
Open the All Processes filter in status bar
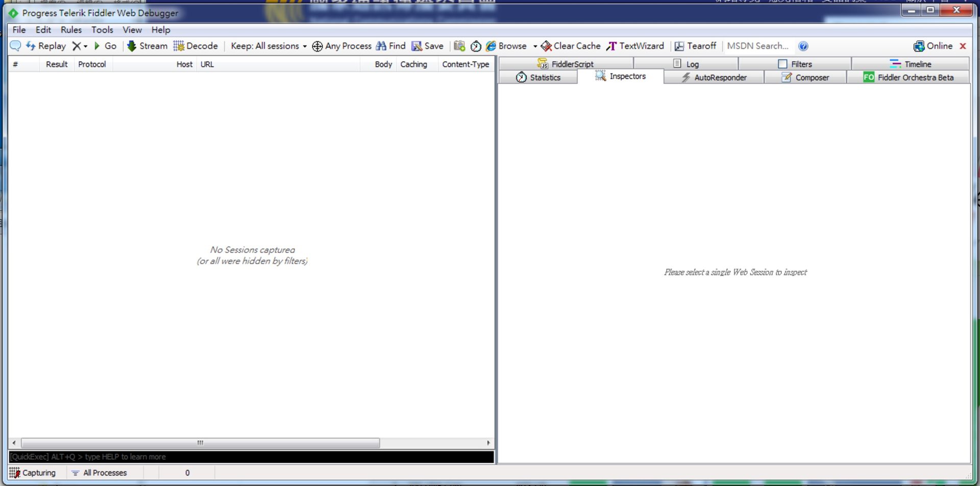click(x=99, y=473)
